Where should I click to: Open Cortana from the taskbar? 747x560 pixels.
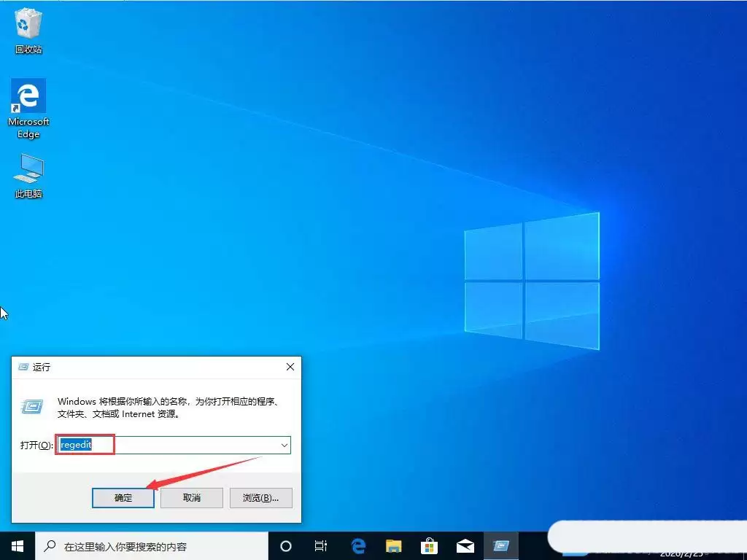point(285,545)
